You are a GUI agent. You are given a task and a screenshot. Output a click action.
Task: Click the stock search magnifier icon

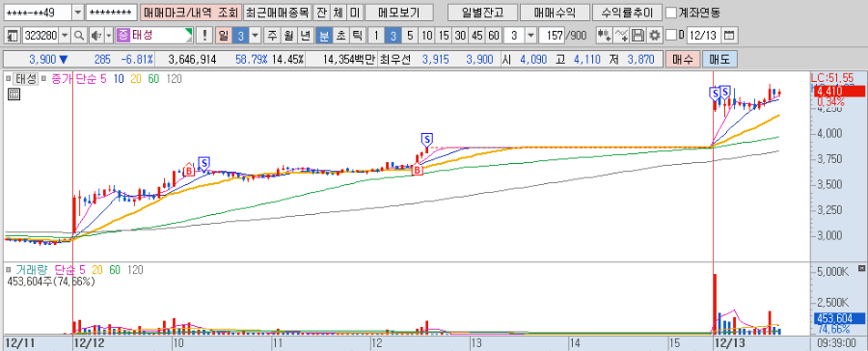79,36
